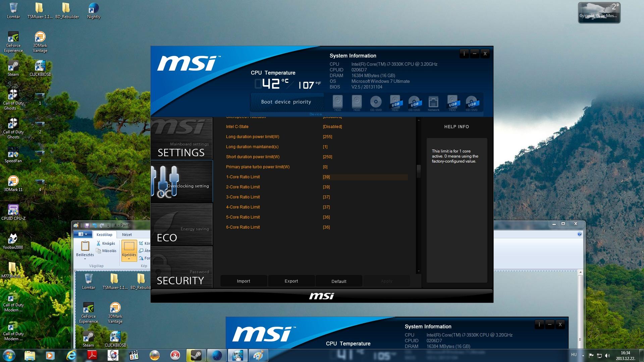Image resolution: width=644 pixels, height=362 pixels.
Task: Open the Nightly desktop shortcut
Action: point(94,11)
